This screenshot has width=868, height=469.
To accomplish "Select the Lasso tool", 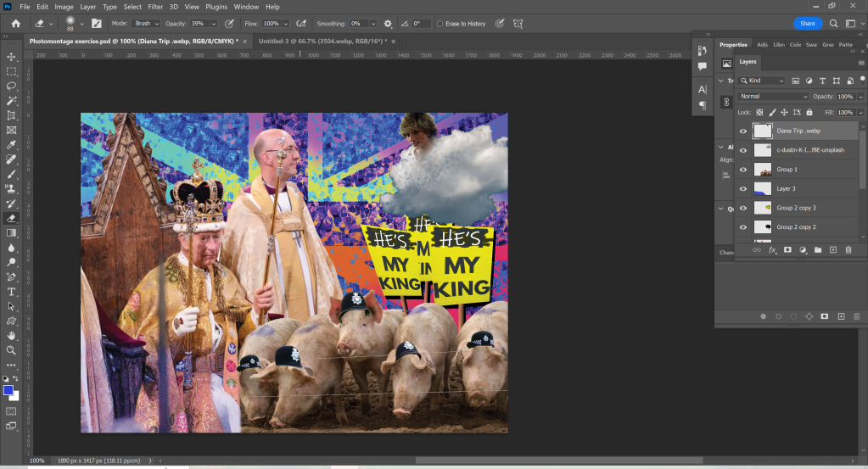I will (12, 86).
